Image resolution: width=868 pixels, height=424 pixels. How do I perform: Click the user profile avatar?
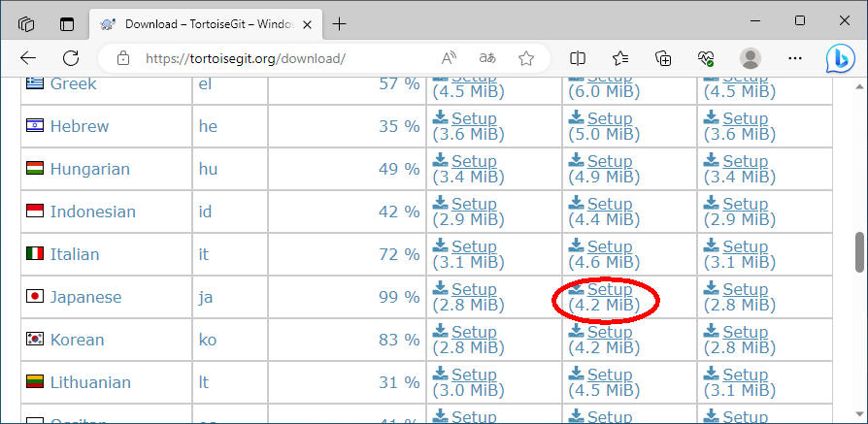751,58
